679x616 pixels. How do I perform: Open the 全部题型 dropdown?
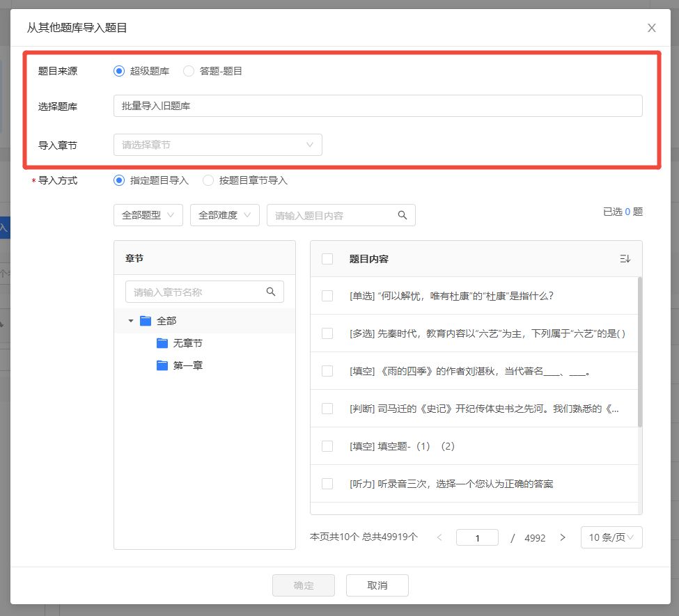[x=148, y=216]
